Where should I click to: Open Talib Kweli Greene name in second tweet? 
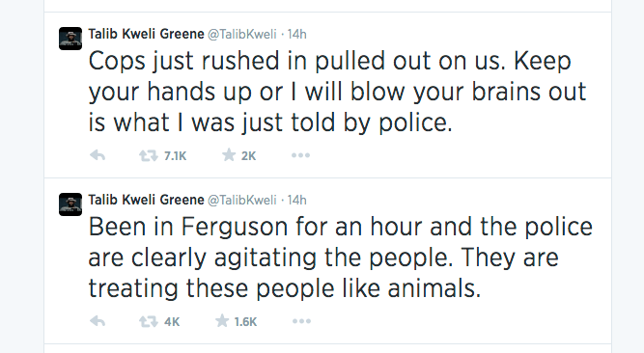[146, 200]
